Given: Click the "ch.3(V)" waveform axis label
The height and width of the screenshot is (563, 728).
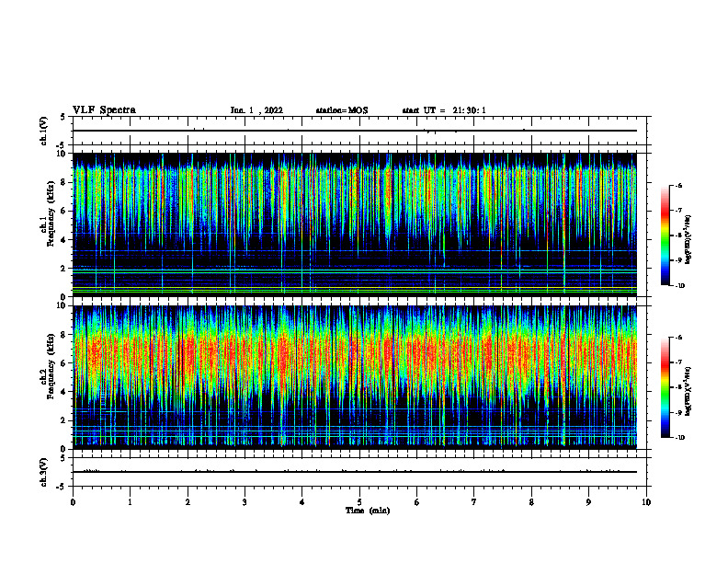Looking at the screenshot, I should (44, 472).
